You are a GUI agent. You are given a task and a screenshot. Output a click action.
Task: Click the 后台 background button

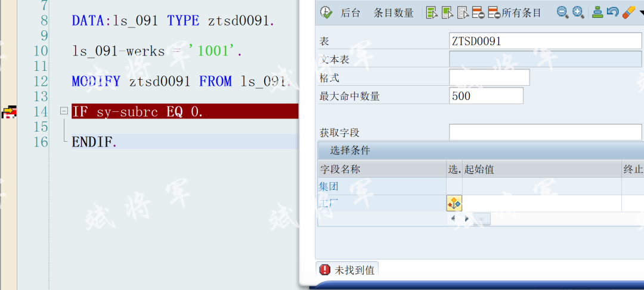(x=351, y=13)
